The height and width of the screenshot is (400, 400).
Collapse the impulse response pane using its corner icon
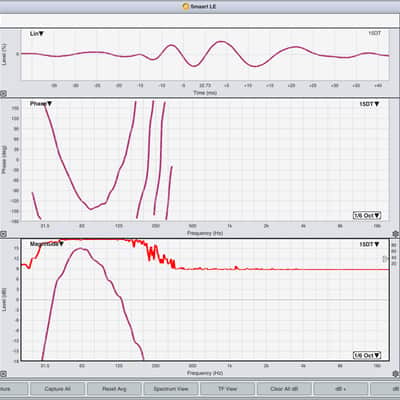click(x=3, y=94)
